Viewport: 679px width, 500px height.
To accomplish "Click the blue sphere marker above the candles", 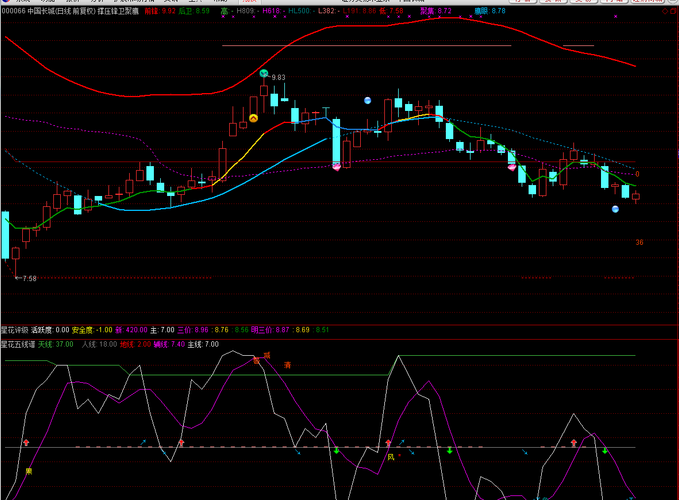I will 368,100.
